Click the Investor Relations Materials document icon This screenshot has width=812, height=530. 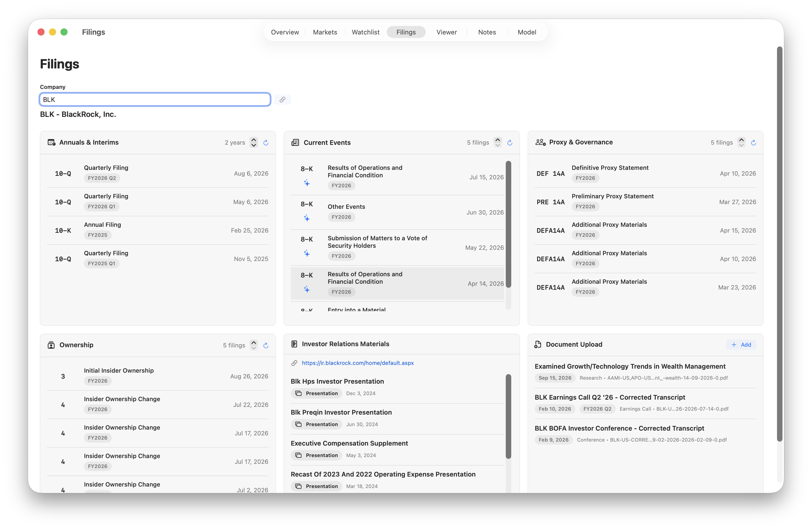294,344
